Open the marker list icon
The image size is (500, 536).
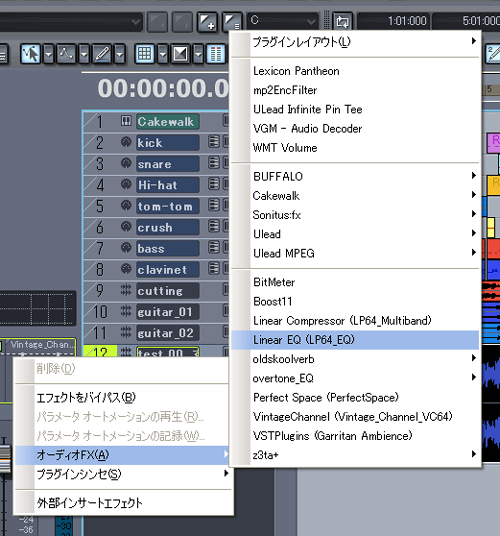point(232,22)
